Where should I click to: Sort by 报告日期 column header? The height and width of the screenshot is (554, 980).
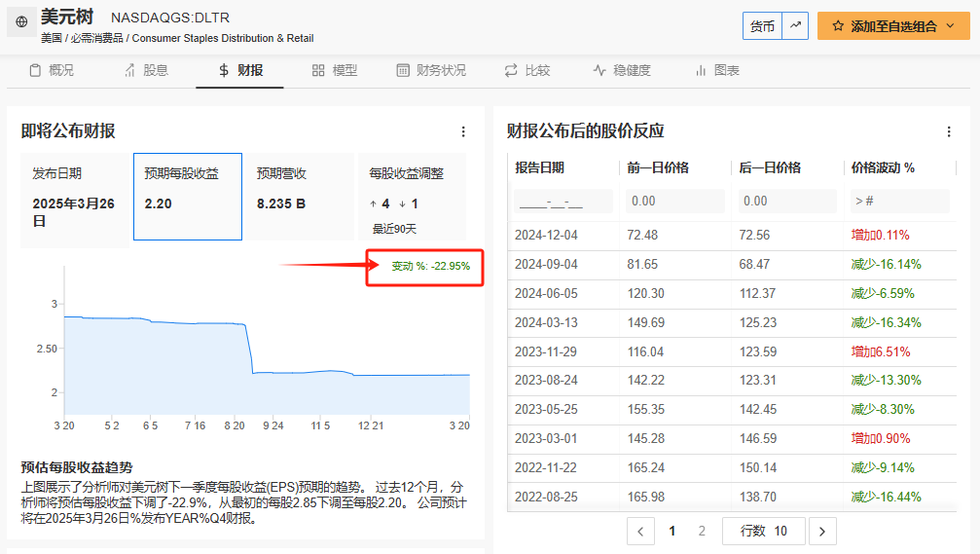pyautogui.click(x=539, y=167)
